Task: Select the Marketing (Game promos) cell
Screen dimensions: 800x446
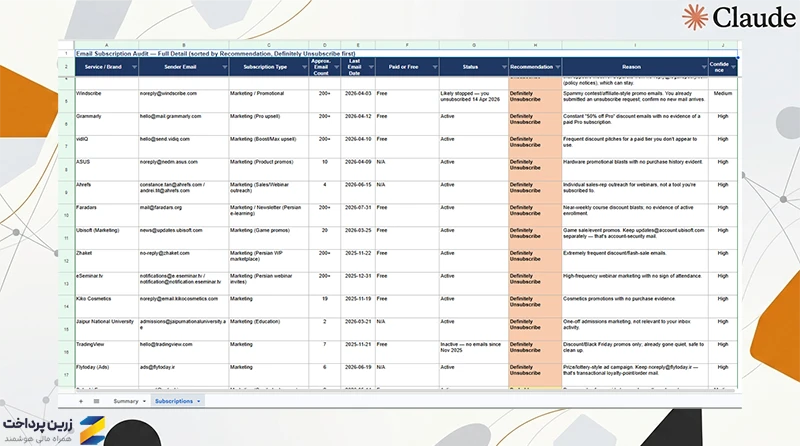Action: point(269,238)
